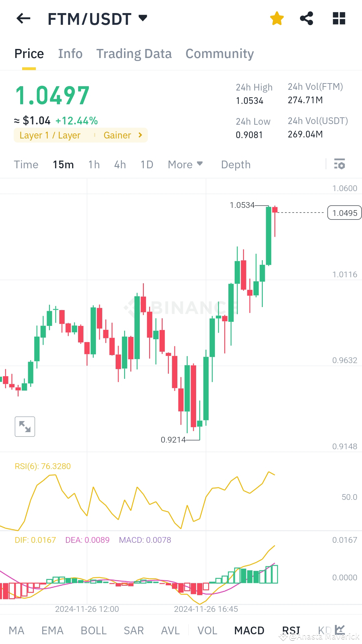Open the layout grid icon
The image size is (362, 644).
point(339,18)
